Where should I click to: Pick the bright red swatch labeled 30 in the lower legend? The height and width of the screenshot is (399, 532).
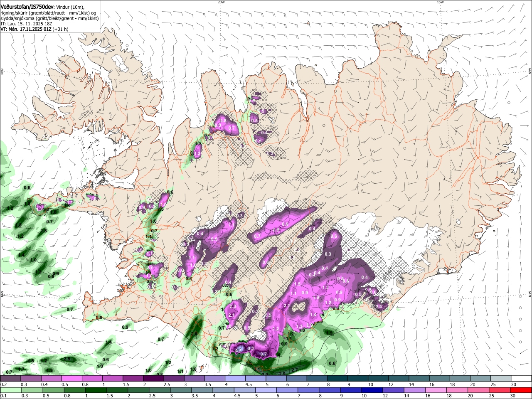click(522, 390)
